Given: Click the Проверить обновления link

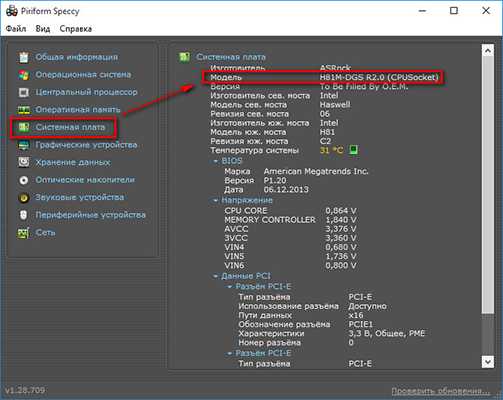Looking at the screenshot, I should (x=440, y=390).
